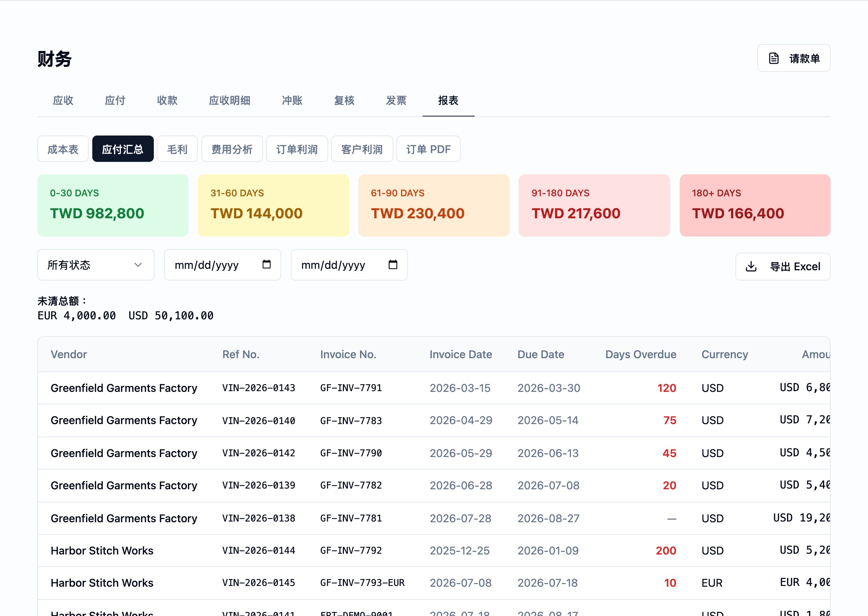This screenshot has height=616, width=868.
Task: Click the document icon on 请款单 button
Action: coord(774,59)
